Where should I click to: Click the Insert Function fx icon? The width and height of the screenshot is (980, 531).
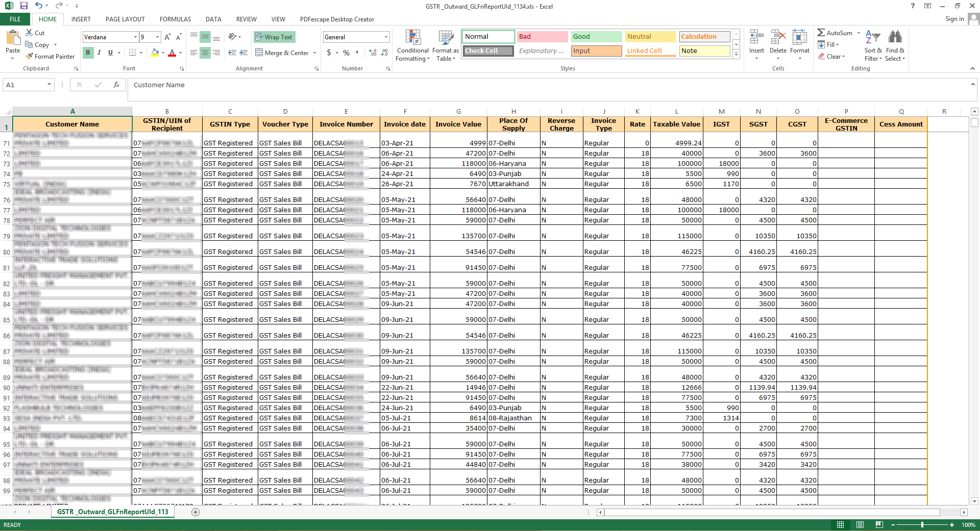point(116,85)
